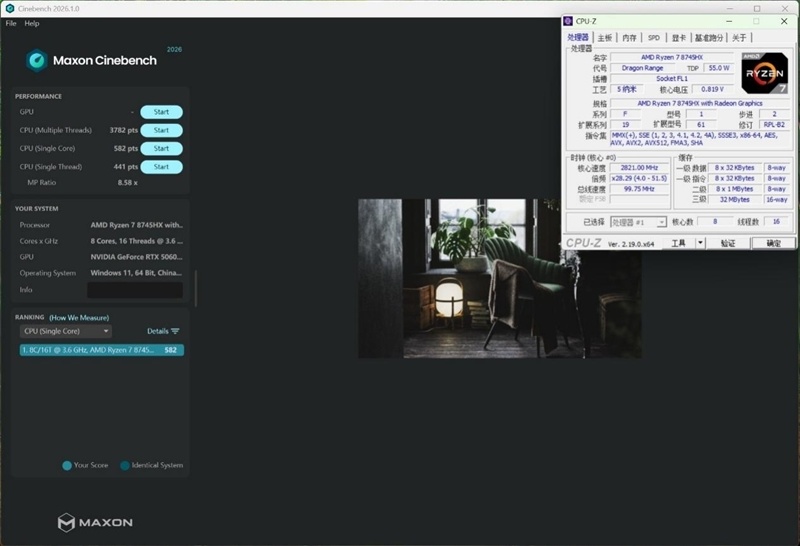
Task: Click the Cinebench side panel scrollbar
Action: coord(196,288)
